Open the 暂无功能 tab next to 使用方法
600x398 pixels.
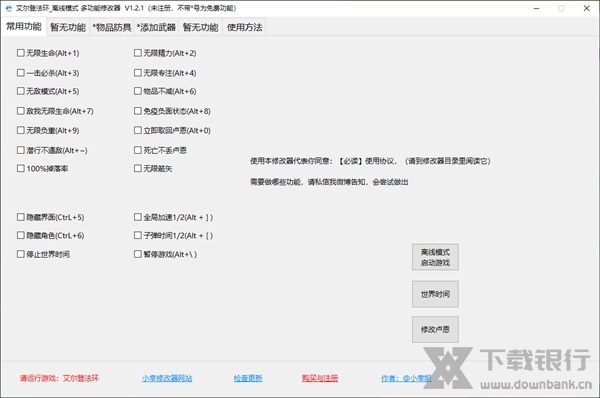tap(201, 27)
